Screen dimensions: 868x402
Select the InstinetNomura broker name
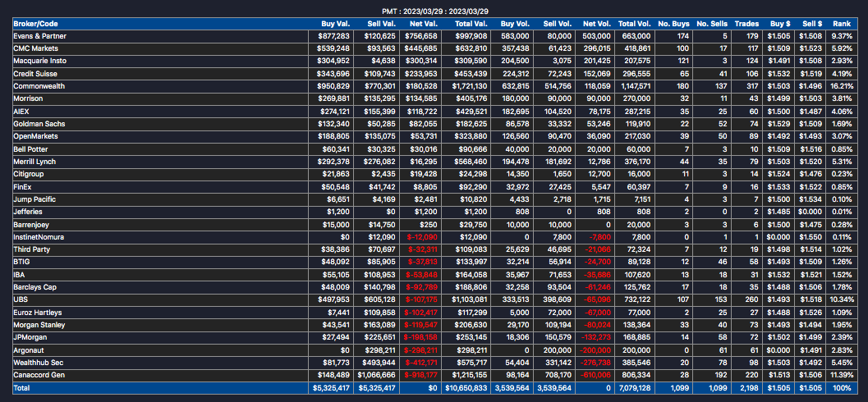click(39, 236)
